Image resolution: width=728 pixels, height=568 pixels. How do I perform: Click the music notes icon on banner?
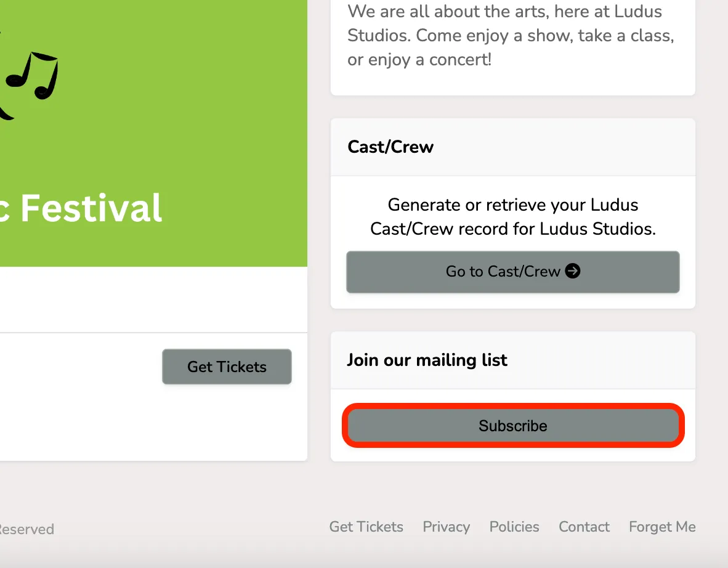click(x=32, y=75)
